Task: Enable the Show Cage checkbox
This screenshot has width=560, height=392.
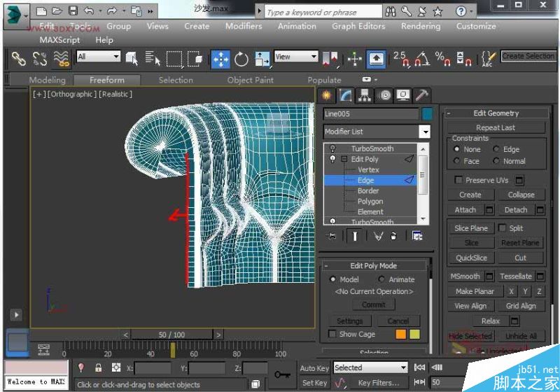Action: coord(332,334)
